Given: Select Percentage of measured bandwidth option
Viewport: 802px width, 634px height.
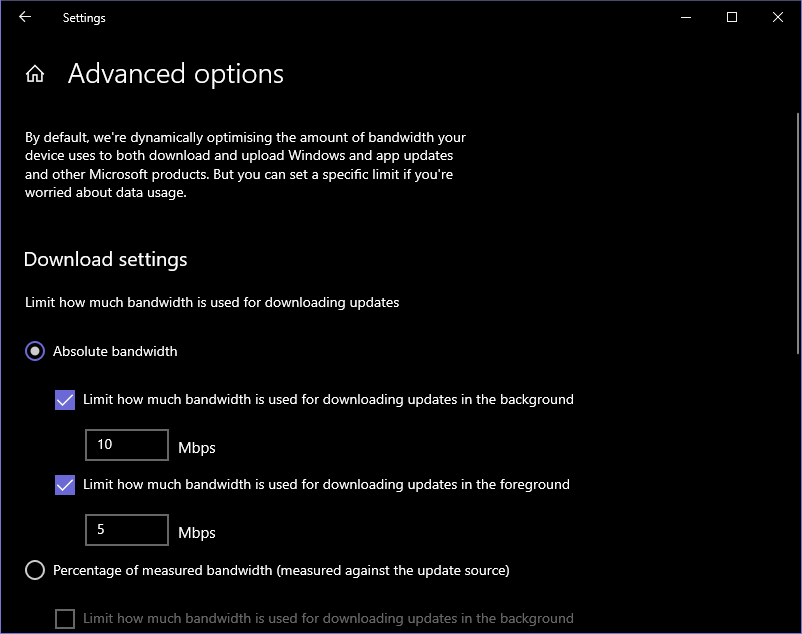Looking at the screenshot, I should pos(34,570).
